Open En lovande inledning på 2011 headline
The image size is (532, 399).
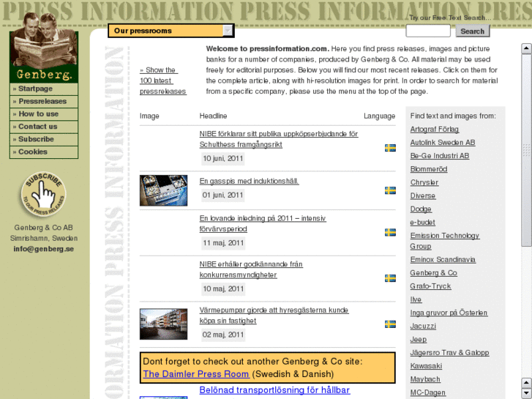(x=263, y=223)
